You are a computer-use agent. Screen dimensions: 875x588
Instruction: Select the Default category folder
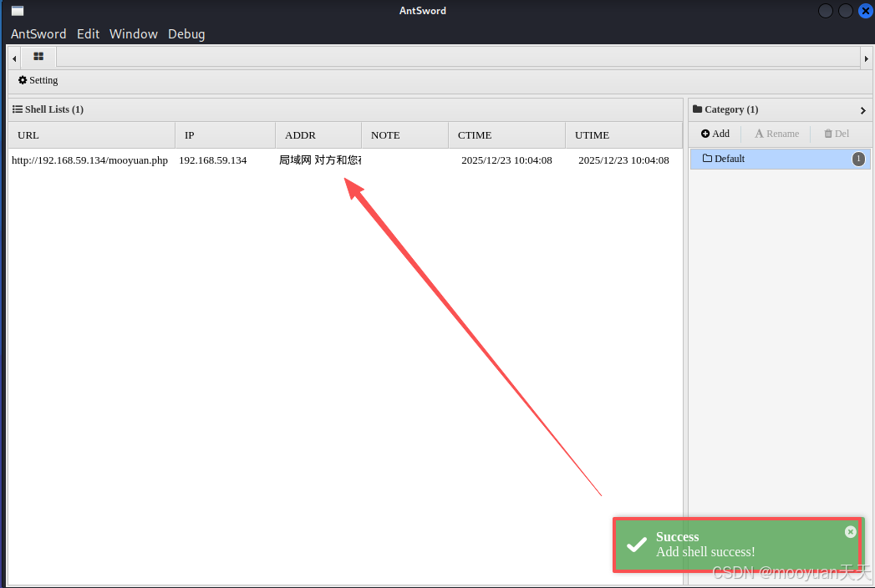tap(780, 159)
